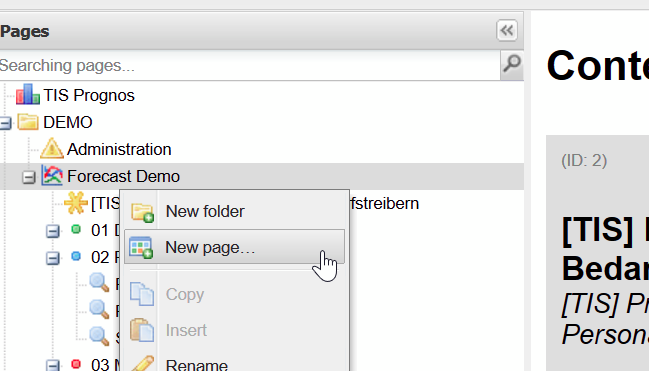Collapse the DEMO folder node
Image resolution: width=649 pixels, height=371 pixels.
[x=5, y=123]
